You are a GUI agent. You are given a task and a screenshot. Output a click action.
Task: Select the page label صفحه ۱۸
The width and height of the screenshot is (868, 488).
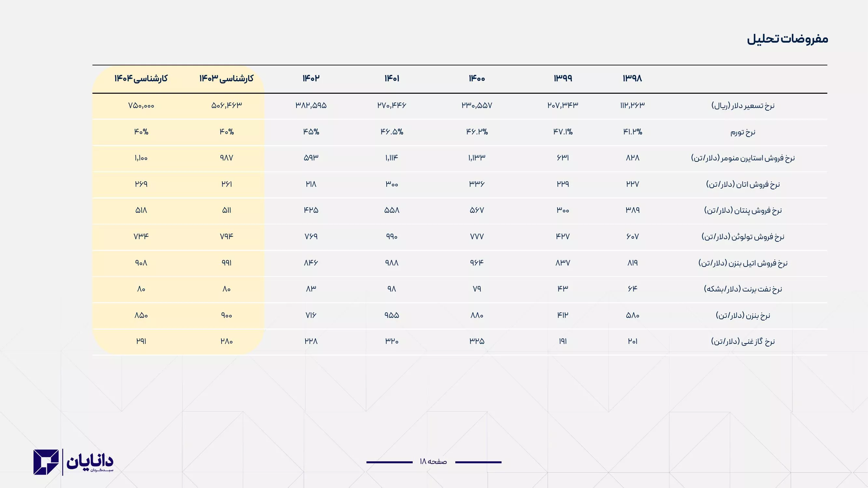click(x=433, y=461)
